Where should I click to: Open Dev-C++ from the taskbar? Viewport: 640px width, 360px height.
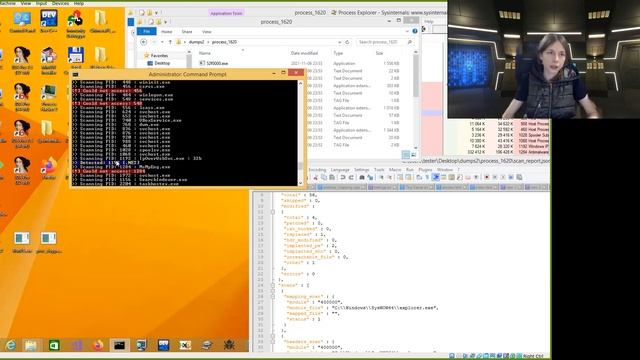point(163,345)
